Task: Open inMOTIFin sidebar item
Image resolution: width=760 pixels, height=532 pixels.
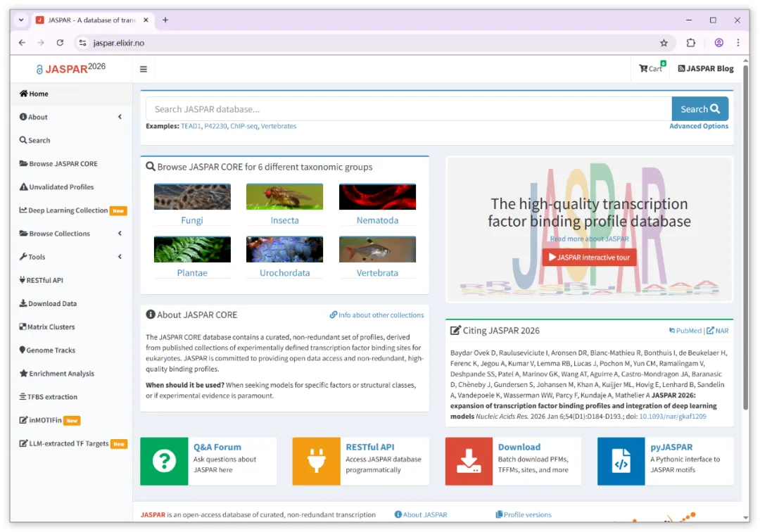Action: tap(49, 420)
